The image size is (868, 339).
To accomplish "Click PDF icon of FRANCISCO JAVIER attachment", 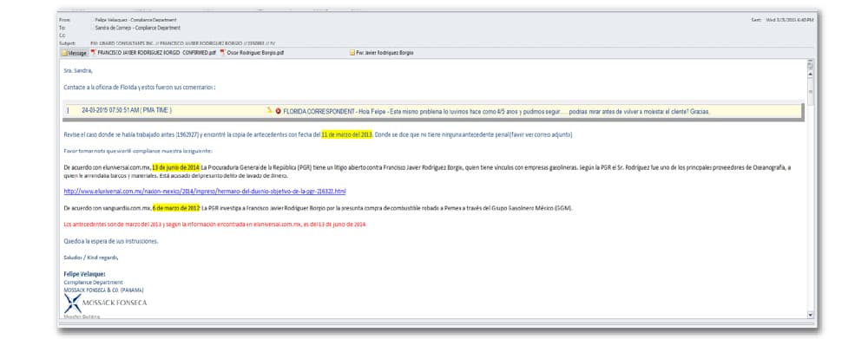I will (93, 53).
